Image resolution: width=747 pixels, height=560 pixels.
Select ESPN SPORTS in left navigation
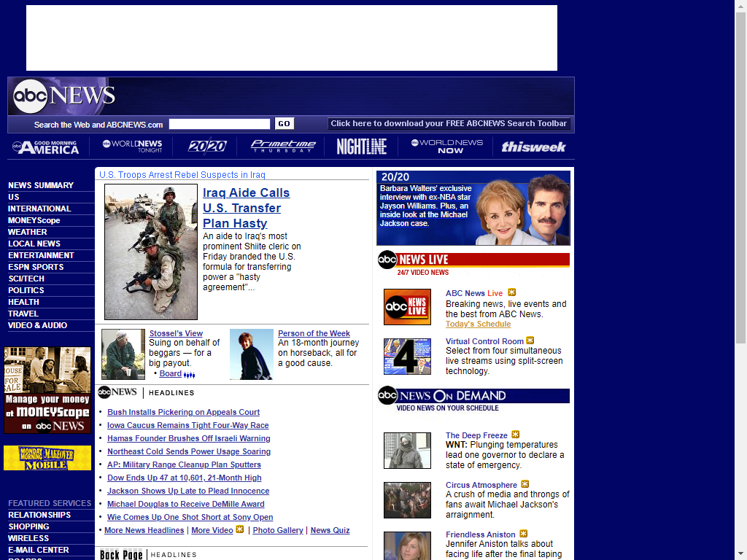36,267
